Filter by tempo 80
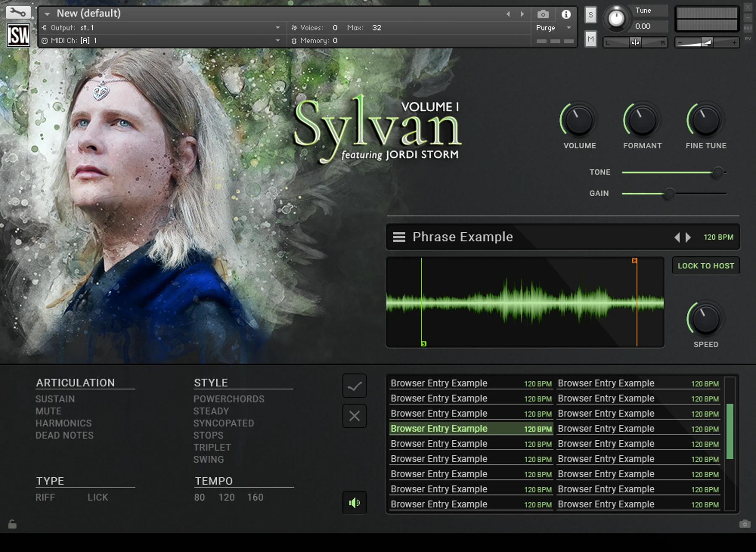Viewport: 756px width, 552px height. (x=199, y=497)
